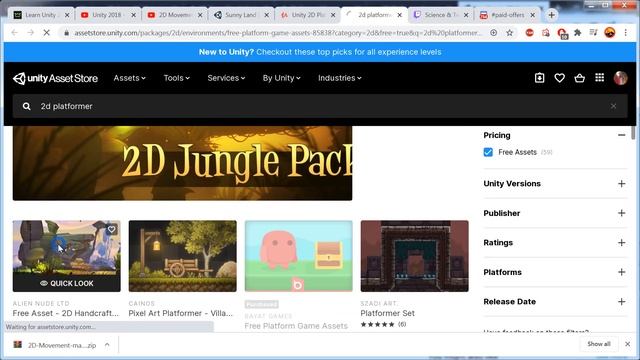
Task: Bookmark this page with the star icon
Action: tap(509, 33)
